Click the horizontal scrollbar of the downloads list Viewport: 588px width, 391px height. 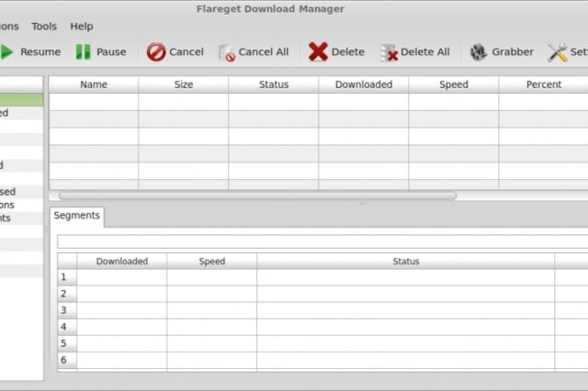click(x=257, y=195)
